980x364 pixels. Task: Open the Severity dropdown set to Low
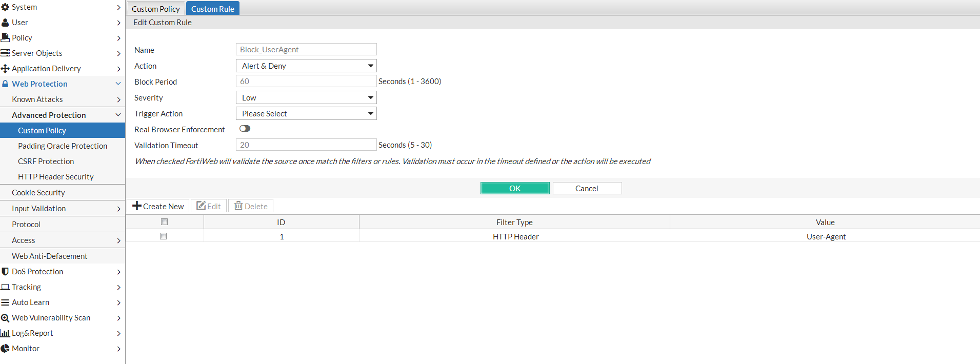click(x=306, y=98)
